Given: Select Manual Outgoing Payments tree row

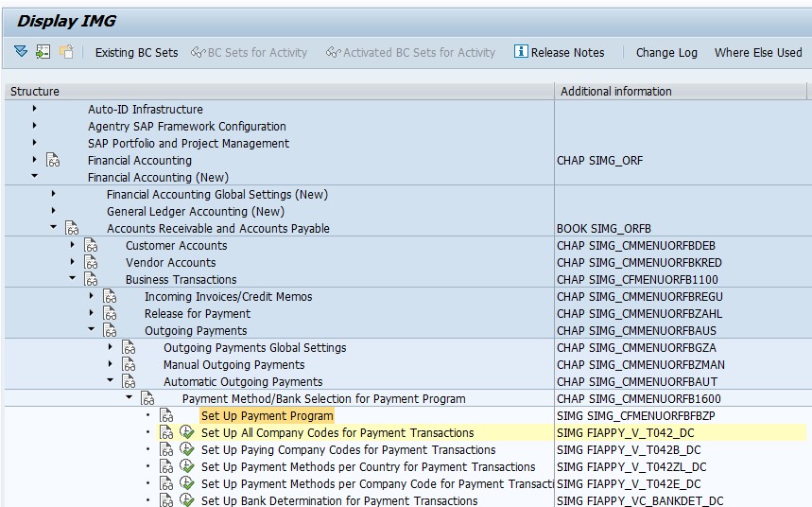Looking at the screenshot, I should click(234, 365).
